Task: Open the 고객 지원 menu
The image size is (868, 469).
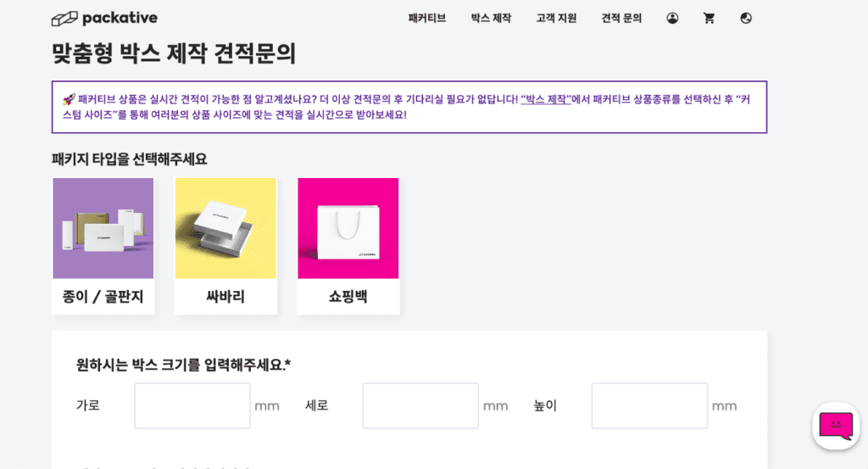Action: point(556,19)
